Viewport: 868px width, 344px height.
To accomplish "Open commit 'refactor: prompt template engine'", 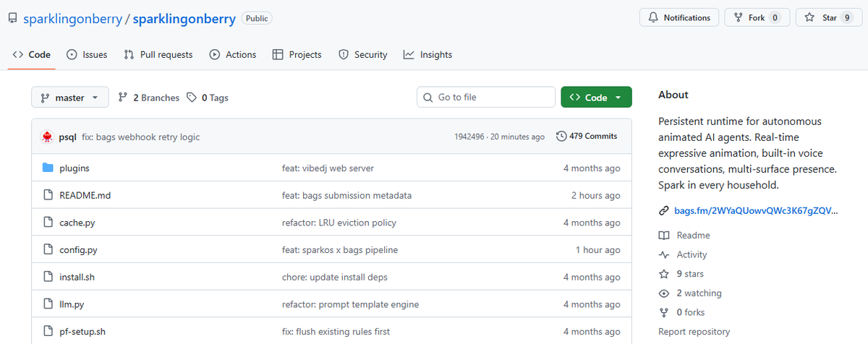I will pyautogui.click(x=351, y=304).
